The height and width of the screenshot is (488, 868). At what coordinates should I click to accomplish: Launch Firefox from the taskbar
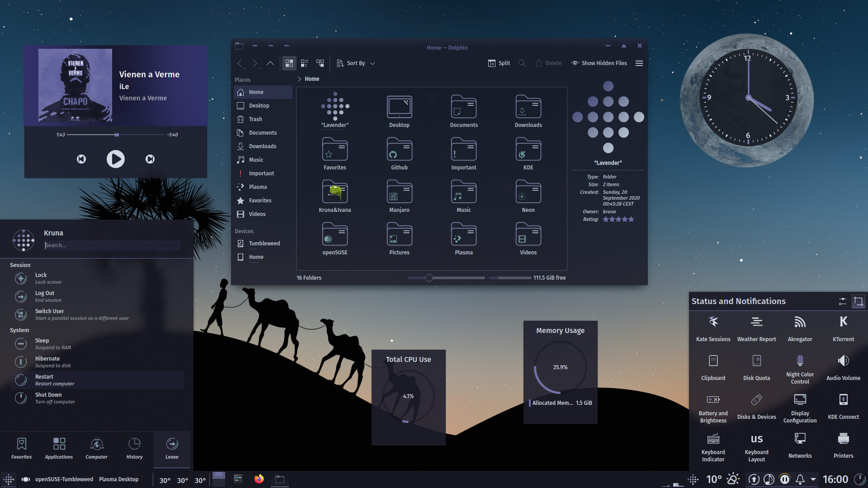[x=259, y=479]
